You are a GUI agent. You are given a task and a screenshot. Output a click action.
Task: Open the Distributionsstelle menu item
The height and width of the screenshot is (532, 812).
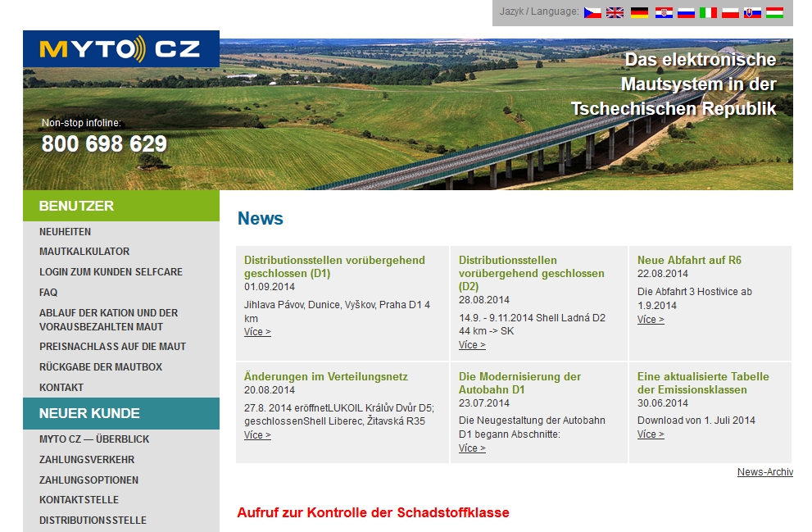(93, 520)
